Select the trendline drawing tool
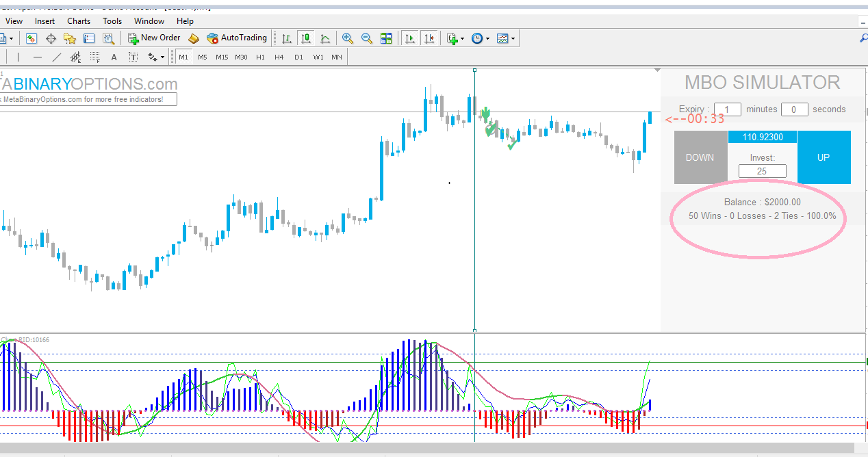 tap(57, 57)
